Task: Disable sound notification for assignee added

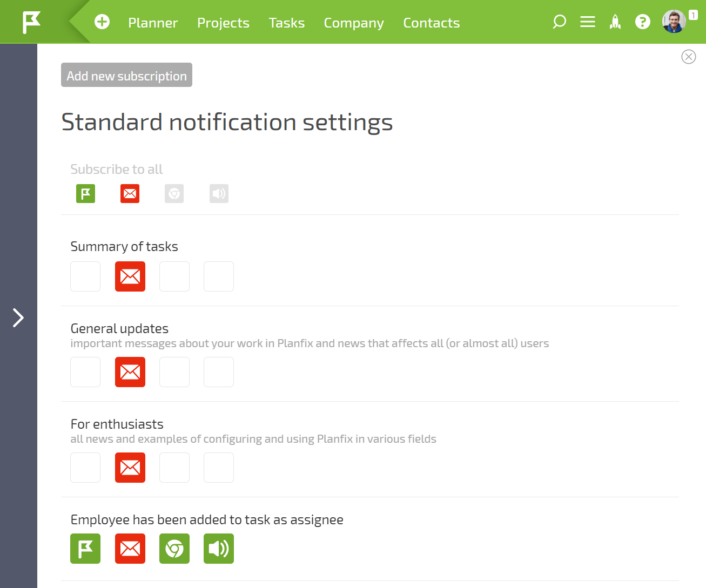Action: 219,549
